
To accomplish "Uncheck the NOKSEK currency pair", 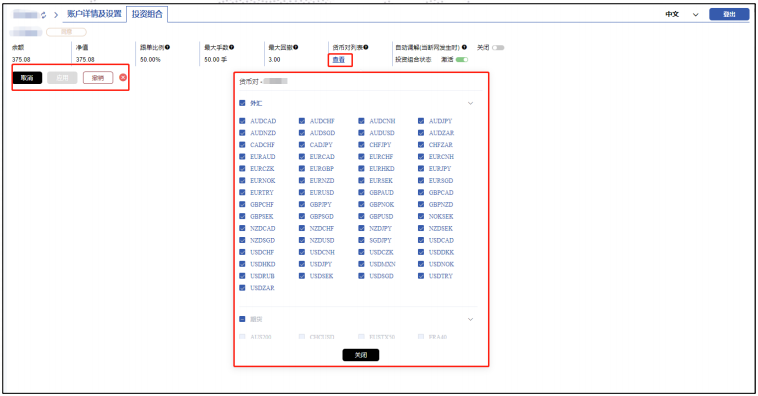I will pos(421,216).
